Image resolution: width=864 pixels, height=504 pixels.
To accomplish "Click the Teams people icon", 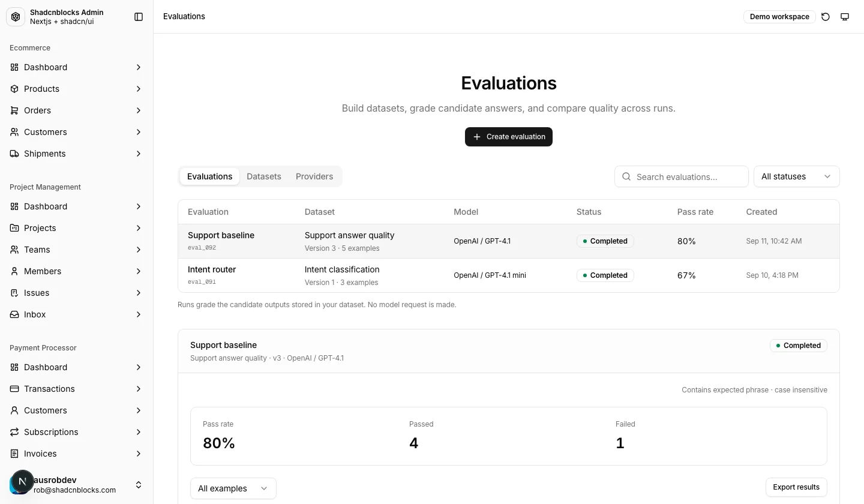I will [14, 250].
